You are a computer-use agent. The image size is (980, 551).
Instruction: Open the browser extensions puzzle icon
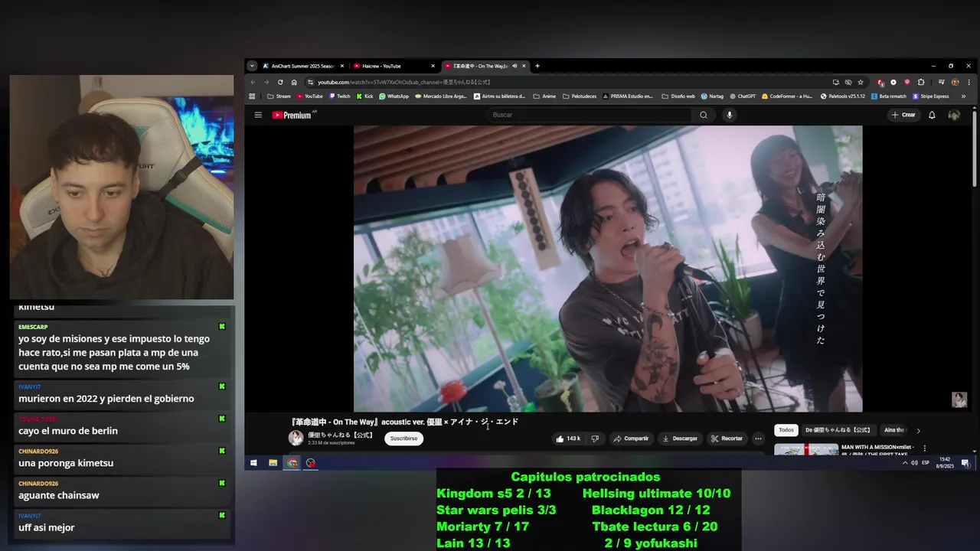[x=921, y=82]
